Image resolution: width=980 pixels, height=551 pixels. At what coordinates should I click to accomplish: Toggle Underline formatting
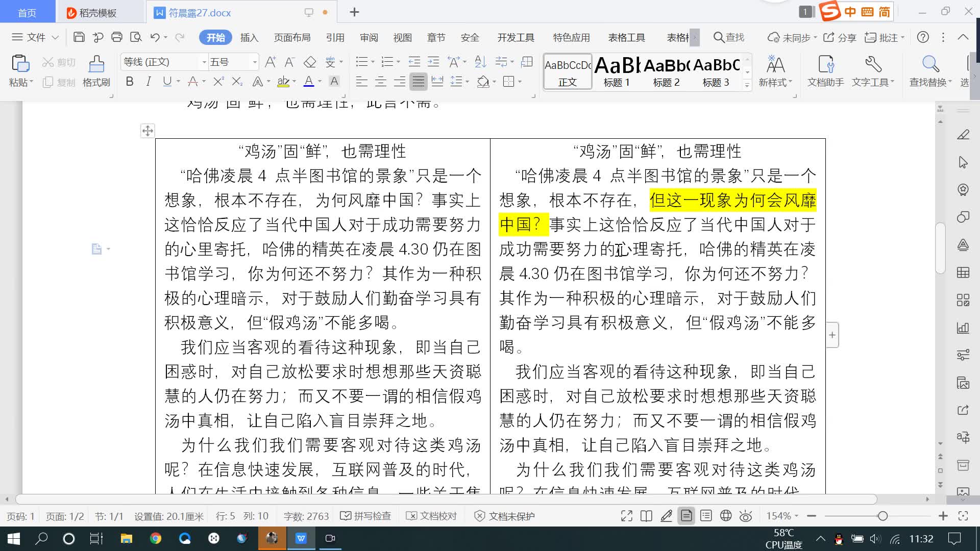point(167,82)
